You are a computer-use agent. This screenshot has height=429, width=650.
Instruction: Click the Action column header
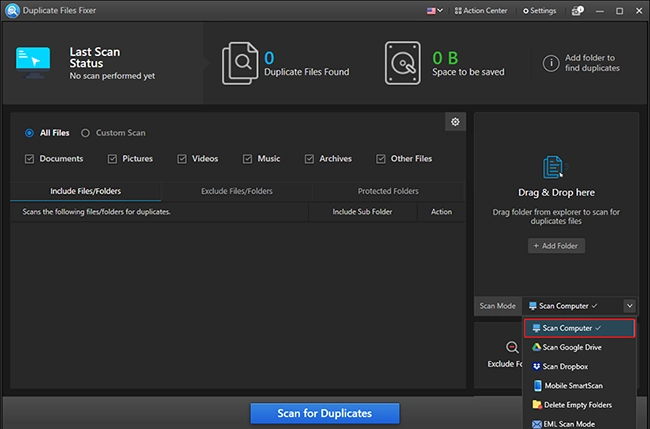coord(441,212)
